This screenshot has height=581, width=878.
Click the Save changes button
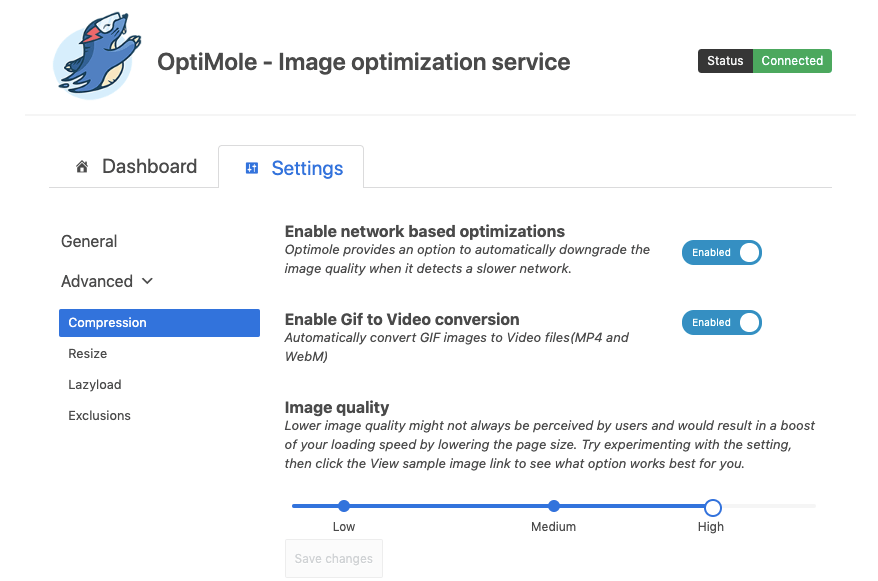tap(333, 558)
